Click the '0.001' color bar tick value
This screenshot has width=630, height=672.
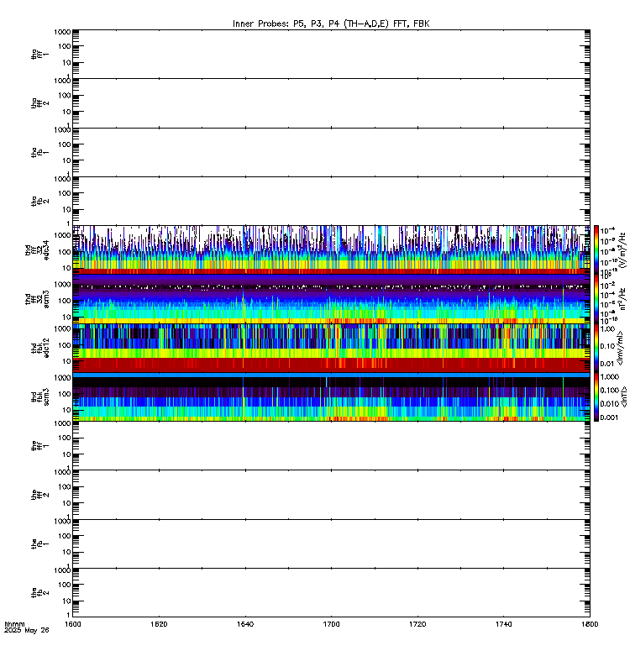[x=610, y=417]
